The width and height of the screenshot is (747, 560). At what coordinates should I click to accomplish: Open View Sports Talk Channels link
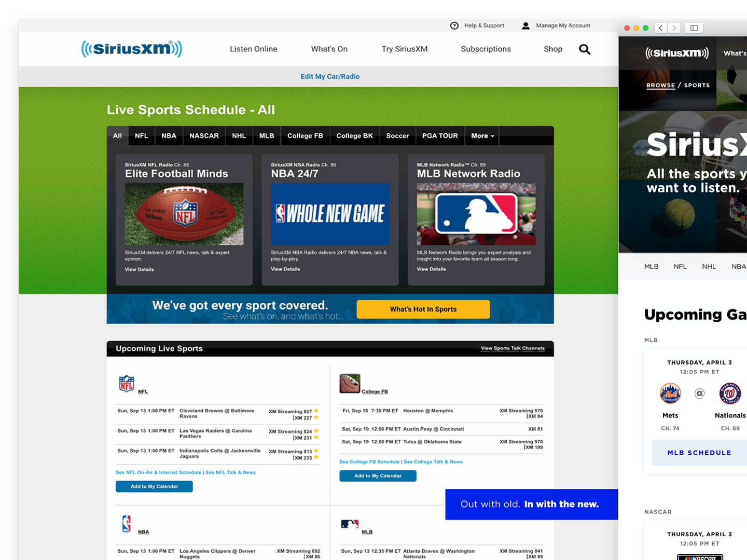coord(513,348)
